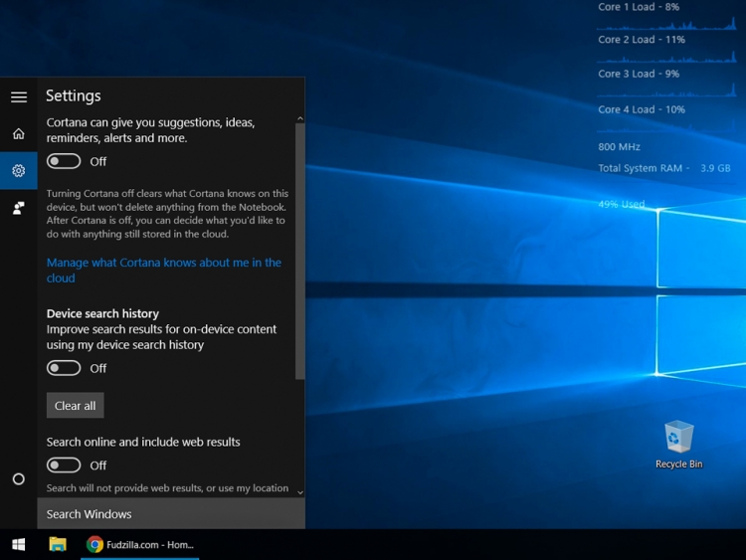The height and width of the screenshot is (560, 746).
Task: Click the Settings panel vertical scrollbar thumb
Action: coord(300,249)
